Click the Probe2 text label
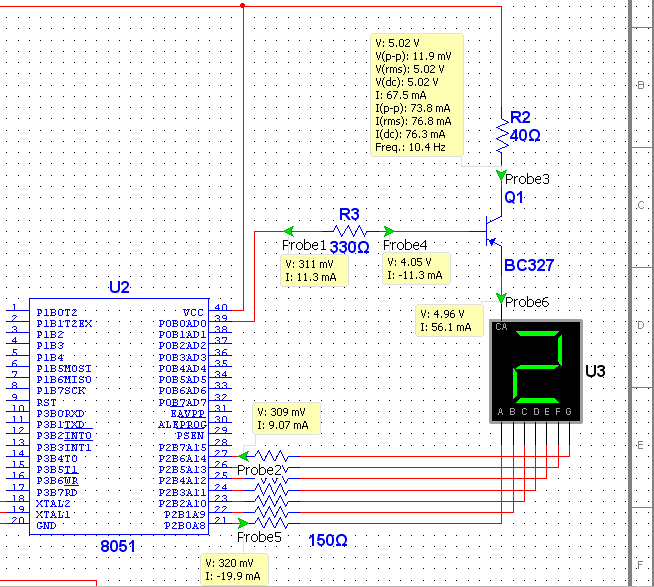 coord(259,470)
